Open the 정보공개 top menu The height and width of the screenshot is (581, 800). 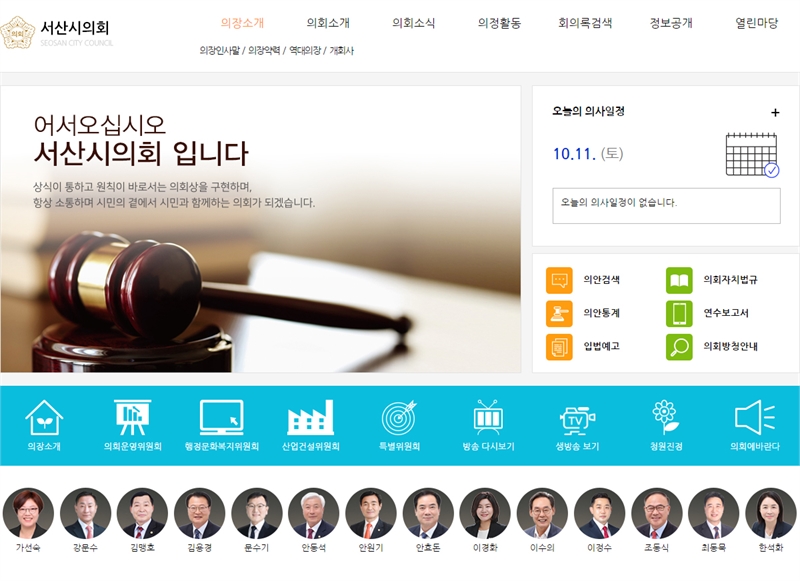pyautogui.click(x=671, y=23)
